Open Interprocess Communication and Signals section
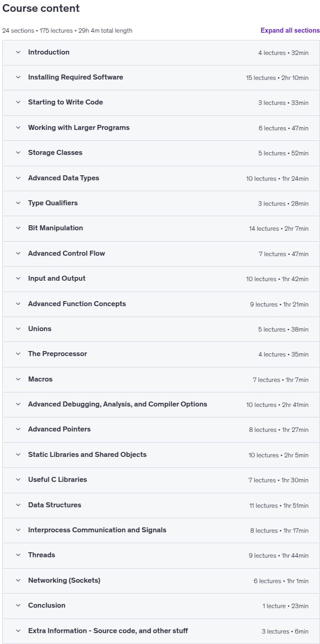The height and width of the screenshot is (644, 320). 161,530
